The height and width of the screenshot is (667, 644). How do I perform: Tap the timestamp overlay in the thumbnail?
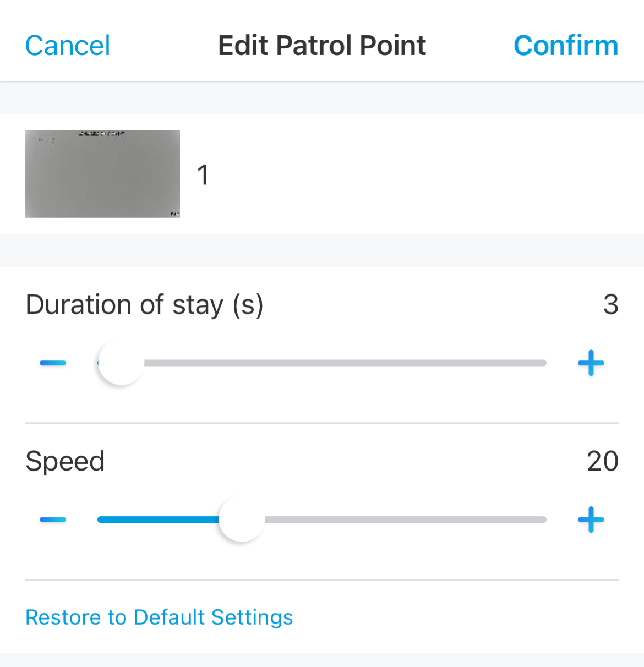coord(101,134)
